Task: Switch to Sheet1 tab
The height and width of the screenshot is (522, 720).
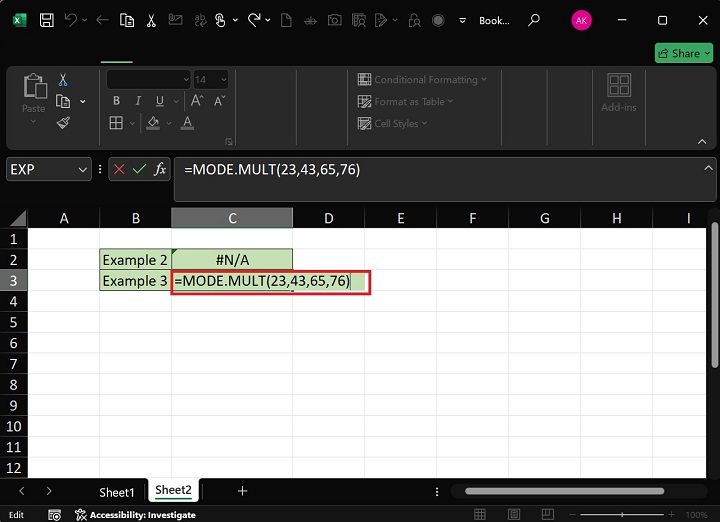Action: 117,492
